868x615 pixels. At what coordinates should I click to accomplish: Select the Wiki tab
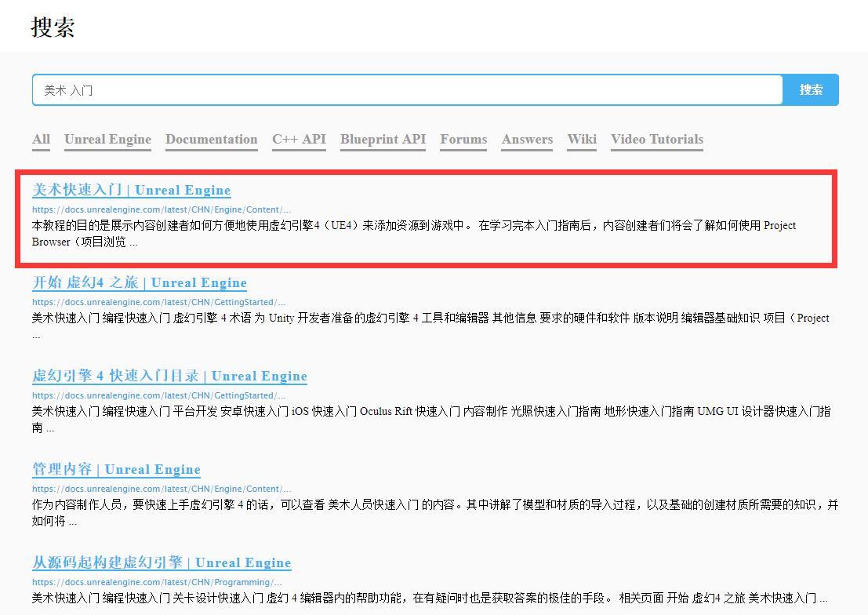point(582,140)
